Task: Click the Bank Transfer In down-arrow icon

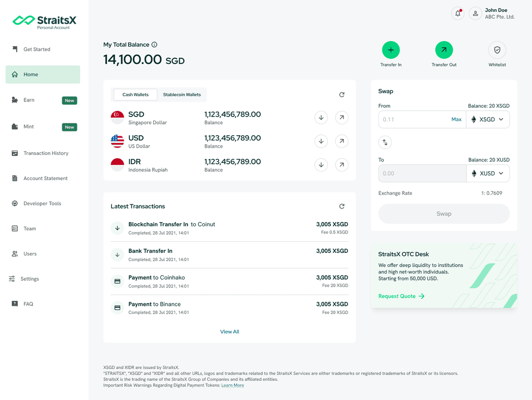Action: [117, 255]
